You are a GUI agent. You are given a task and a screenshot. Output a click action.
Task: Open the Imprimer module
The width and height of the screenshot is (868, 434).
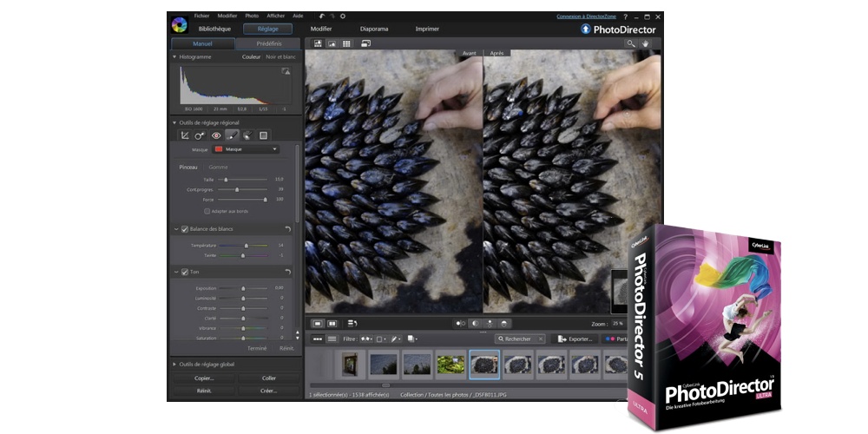427,29
